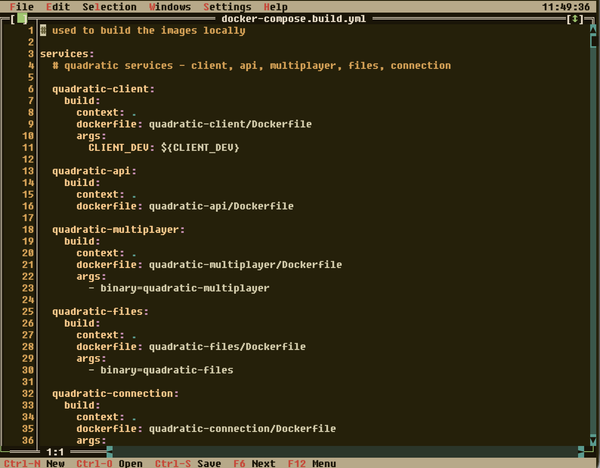Click Ctrl-N New in status bar
Screen dimensions: 600x468
click(34, 463)
